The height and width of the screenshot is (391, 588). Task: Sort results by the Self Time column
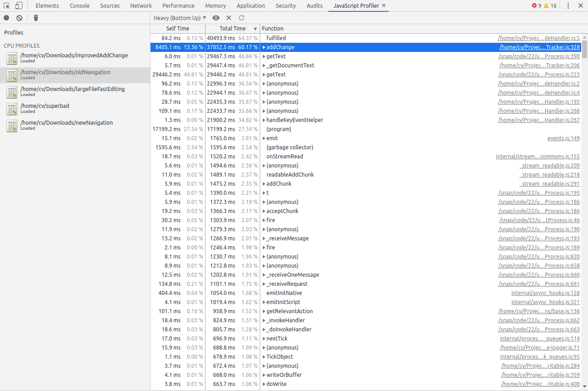tap(177, 28)
